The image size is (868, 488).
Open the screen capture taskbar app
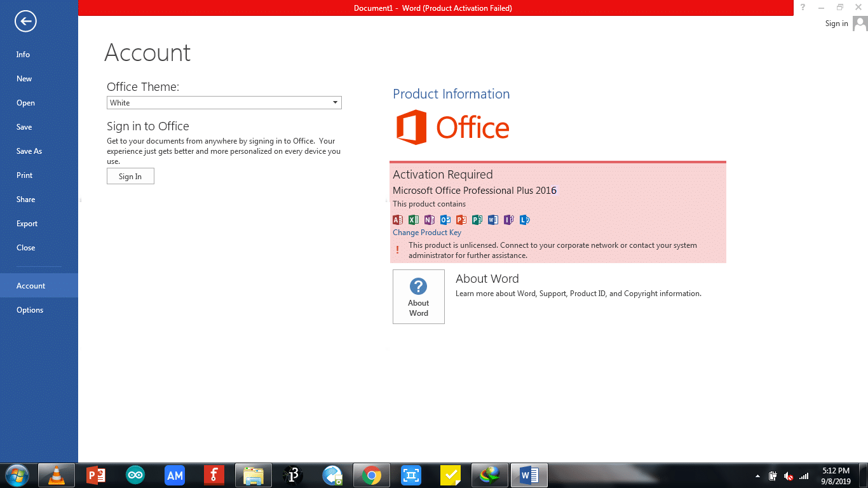(411, 475)
